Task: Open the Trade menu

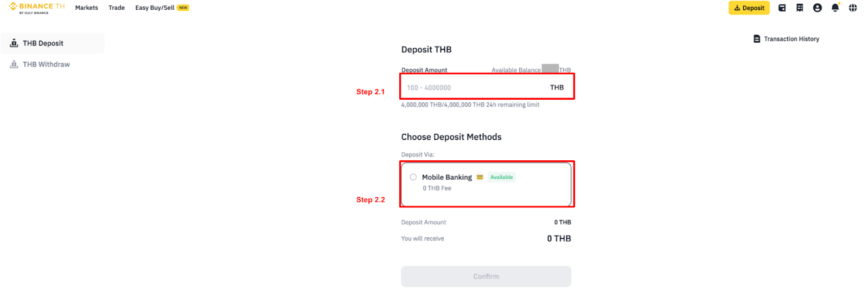Action: (117, 8)
